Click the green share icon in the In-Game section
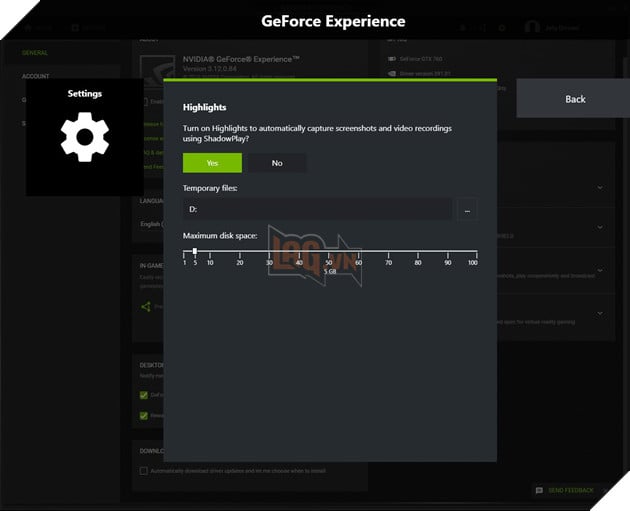 click(x=146, y=307)
